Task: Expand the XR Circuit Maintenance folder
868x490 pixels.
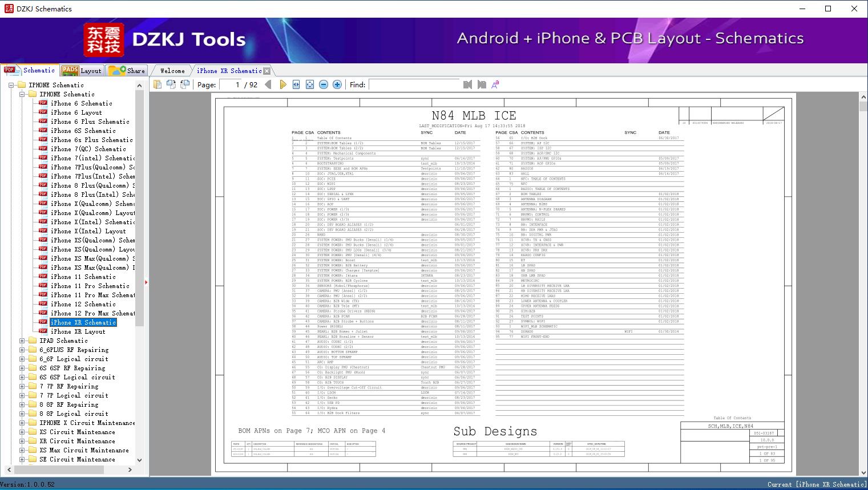Action: pos(22,441)
